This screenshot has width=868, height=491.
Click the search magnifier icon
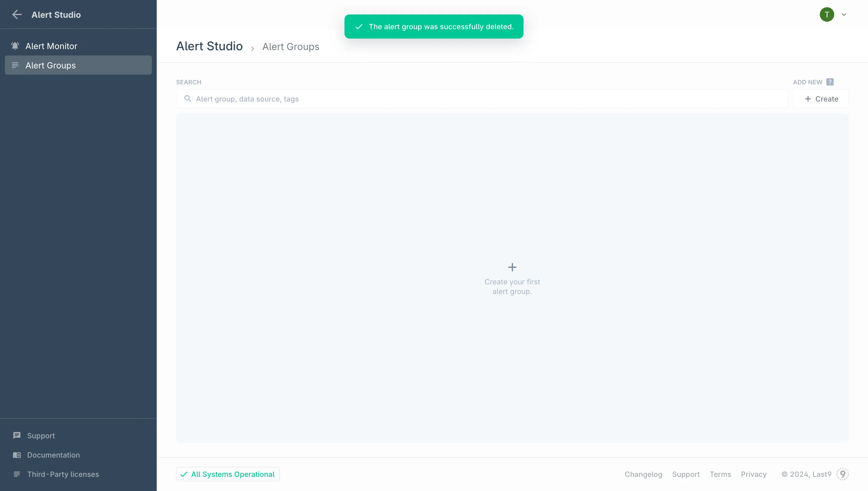click(x=187, y=99)
